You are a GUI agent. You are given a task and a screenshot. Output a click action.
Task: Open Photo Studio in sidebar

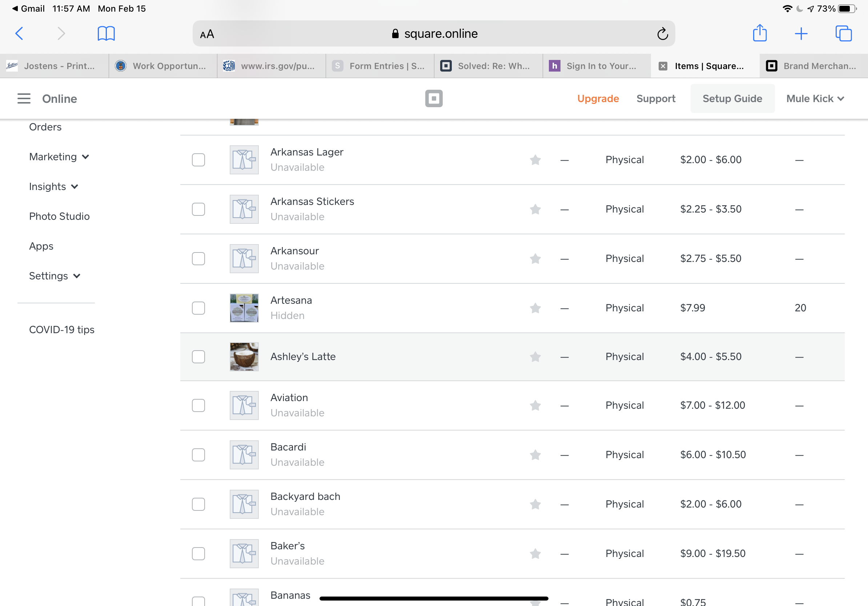(x=59, y=217)
